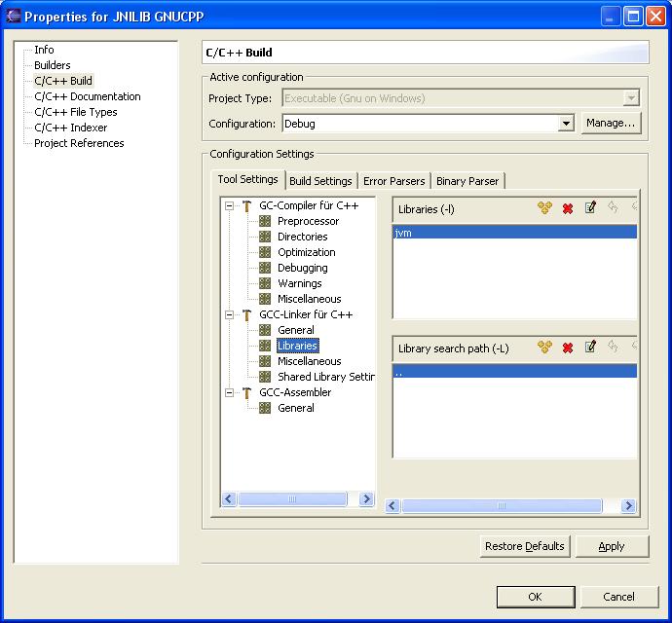The image size is (672, 623).
Task: Select General under GCC-Linker für C++
Action: coord(296,330)
